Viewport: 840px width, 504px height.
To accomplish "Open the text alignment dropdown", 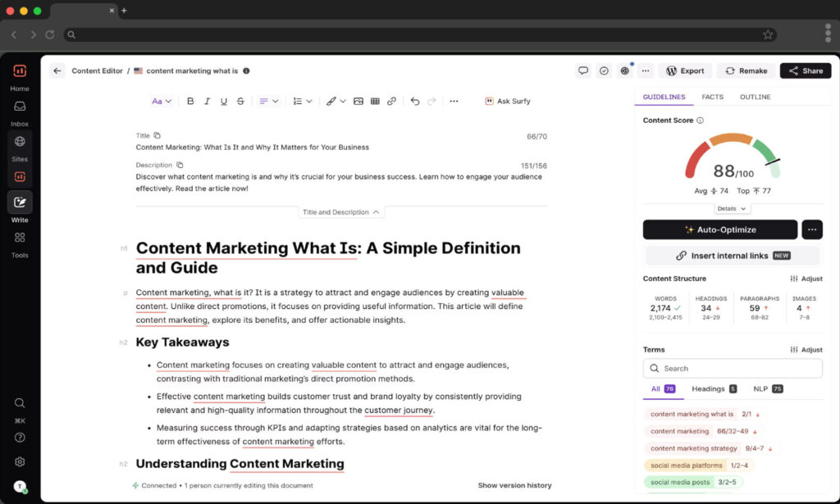I will [x=269, y=101].
